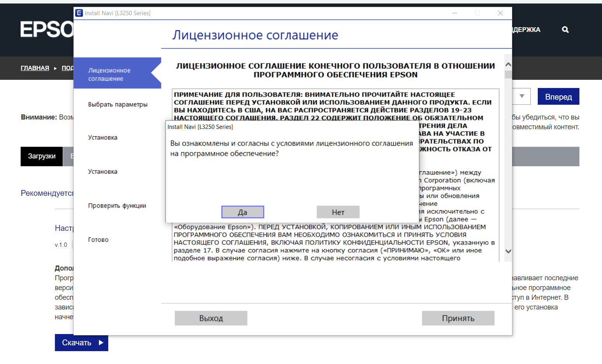The width and height of the screenshot is (602, 364).
Task: Click the Epson logo on the website
Action: pyautogui.click(x=47, y=30)
